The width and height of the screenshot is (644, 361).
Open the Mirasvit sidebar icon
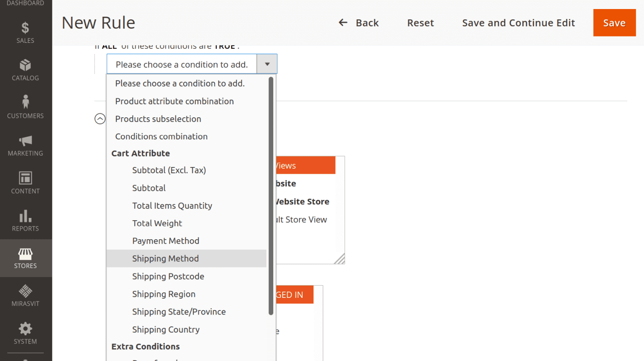25,291
